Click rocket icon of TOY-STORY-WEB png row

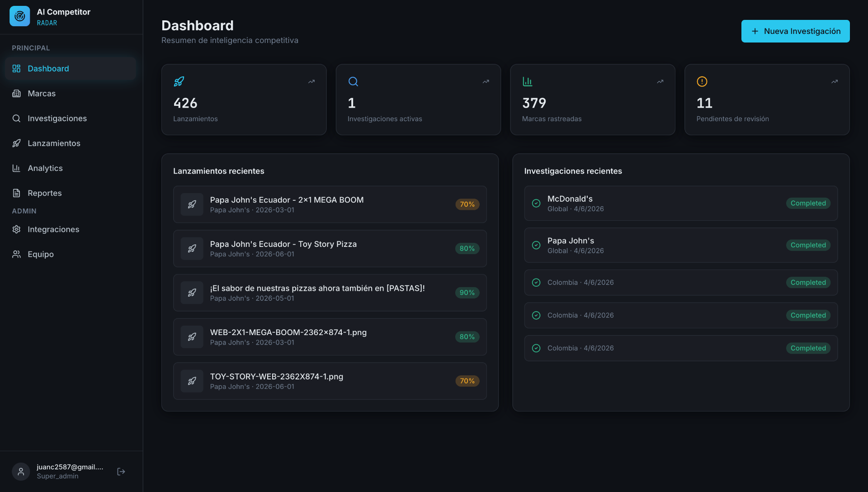[x=192, y=381]
